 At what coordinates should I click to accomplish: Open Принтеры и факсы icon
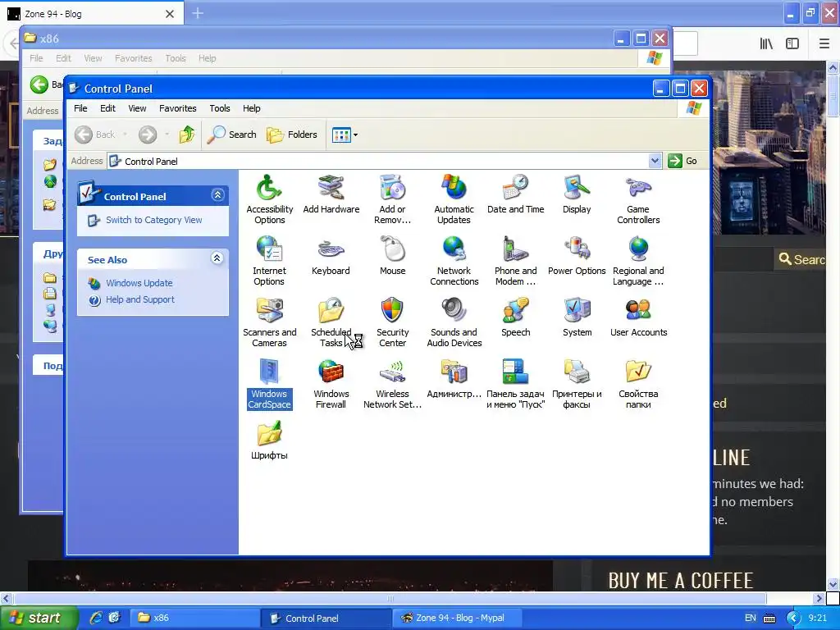[x=577, y=384]
